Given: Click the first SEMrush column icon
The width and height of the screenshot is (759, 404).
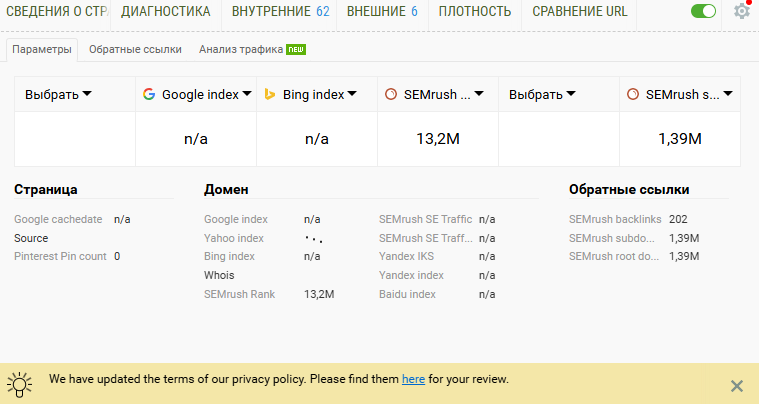Looking at the screenshot, I should coord(391,95).
